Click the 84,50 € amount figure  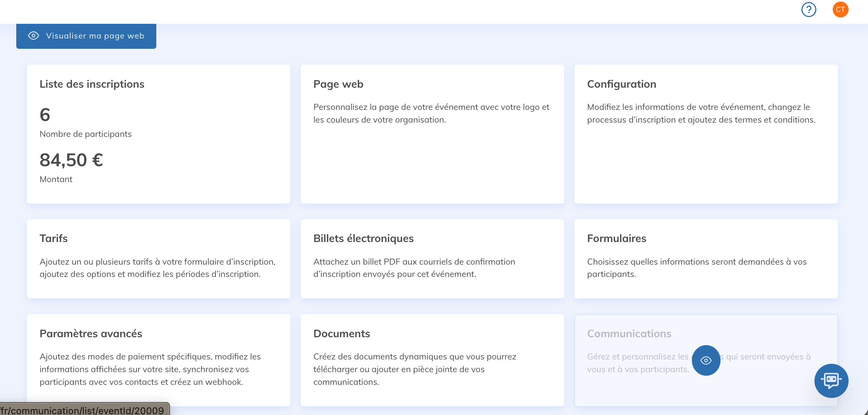click(71, 160)
